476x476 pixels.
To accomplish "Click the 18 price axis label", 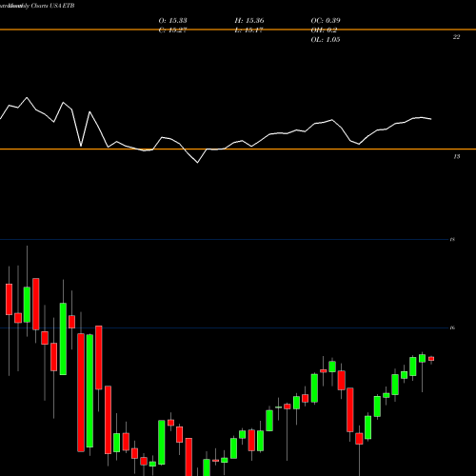I will pyautogui.click(x=452, y=240).
